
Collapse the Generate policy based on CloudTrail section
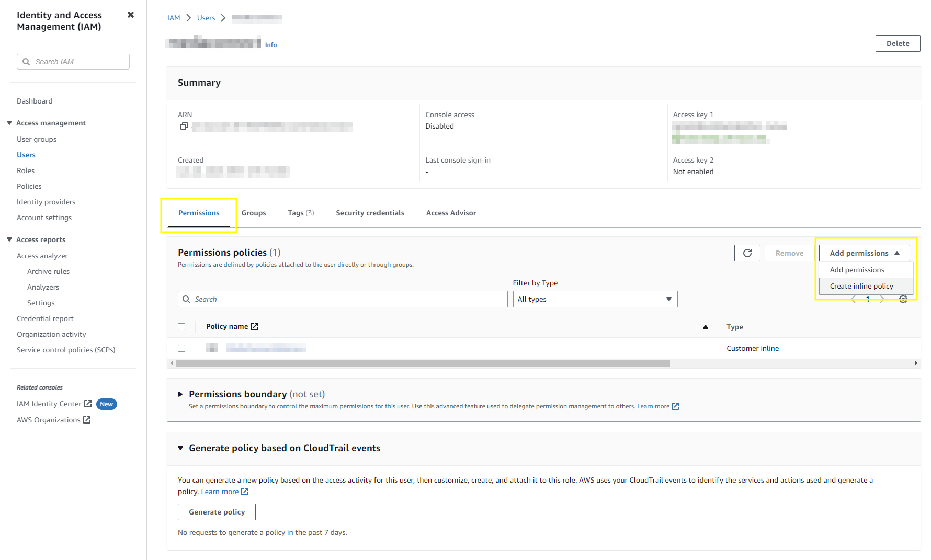click(180, 448)
